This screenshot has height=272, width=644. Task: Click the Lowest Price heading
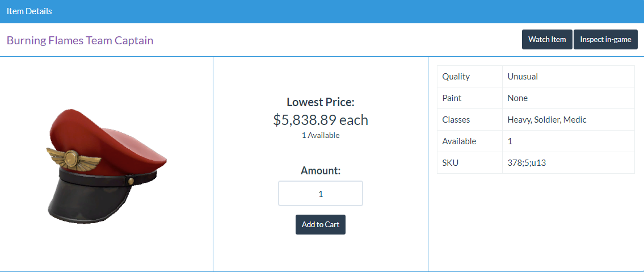pyautogui.click(x=321, y=102)
